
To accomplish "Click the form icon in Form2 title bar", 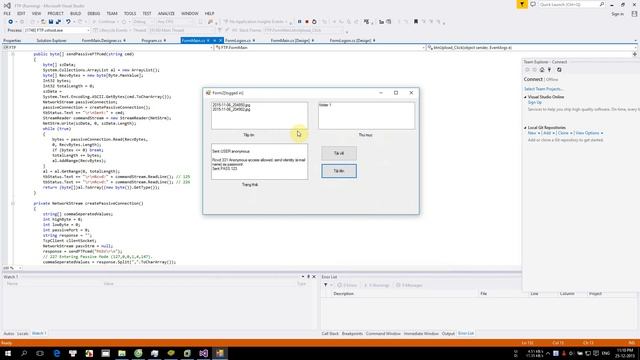I will click(208, 93).
